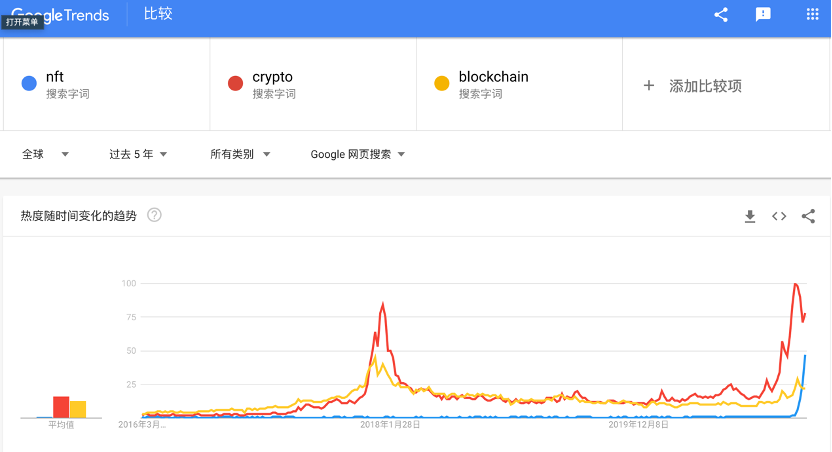The width and height of the screenshot is (832, 452).
Task: Click the plus icon to add comparison
Action: click(x=648, y=85)
